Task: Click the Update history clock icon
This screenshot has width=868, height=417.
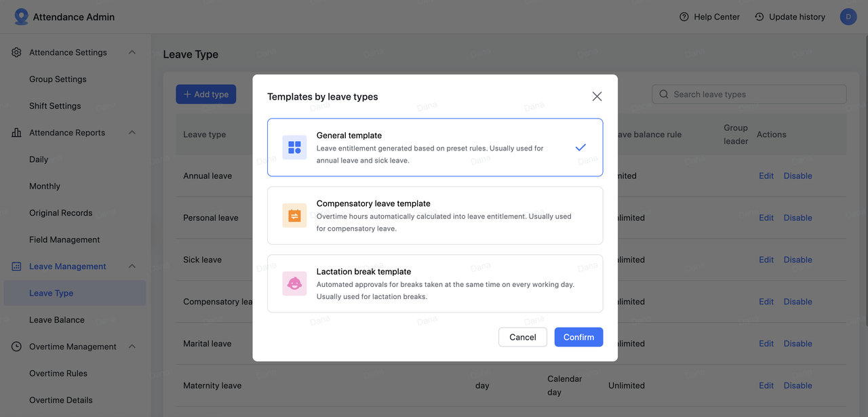Action: pyautogui.click(x=759, y=17)
